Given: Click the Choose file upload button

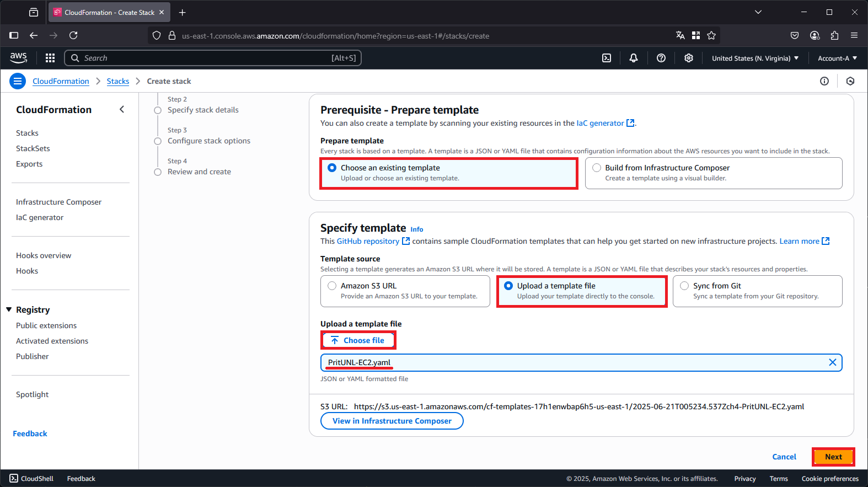Looking at the screenshot, I should [x=358, y=340].
